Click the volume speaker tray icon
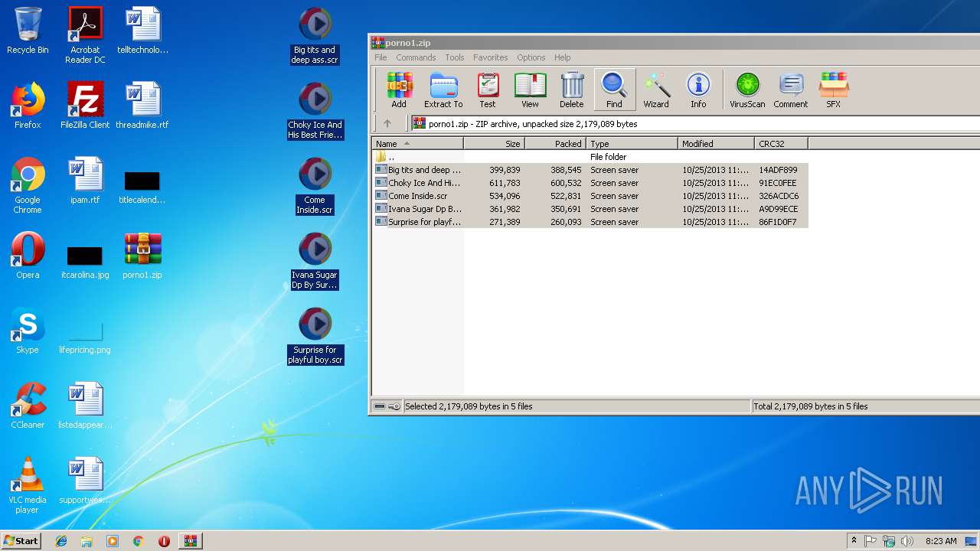This screenshot has width=980, height=551. click(x=907, y=541)
